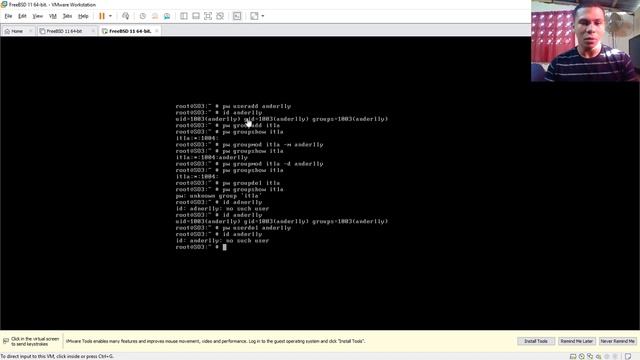640x360 pixels.
Task: Click the VMware Workstation title bar app icon
Action: point(4,4)
